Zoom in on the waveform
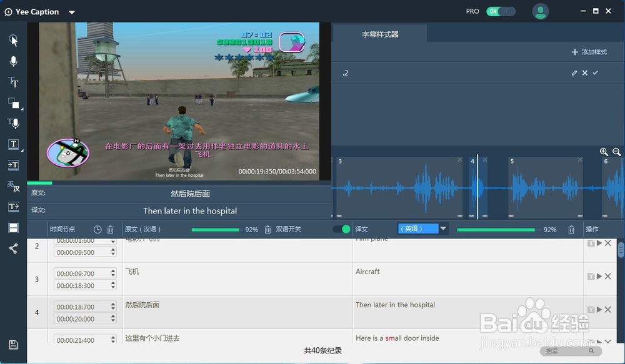This screenshot has height=364, width=625. click(x=604, y=152)
